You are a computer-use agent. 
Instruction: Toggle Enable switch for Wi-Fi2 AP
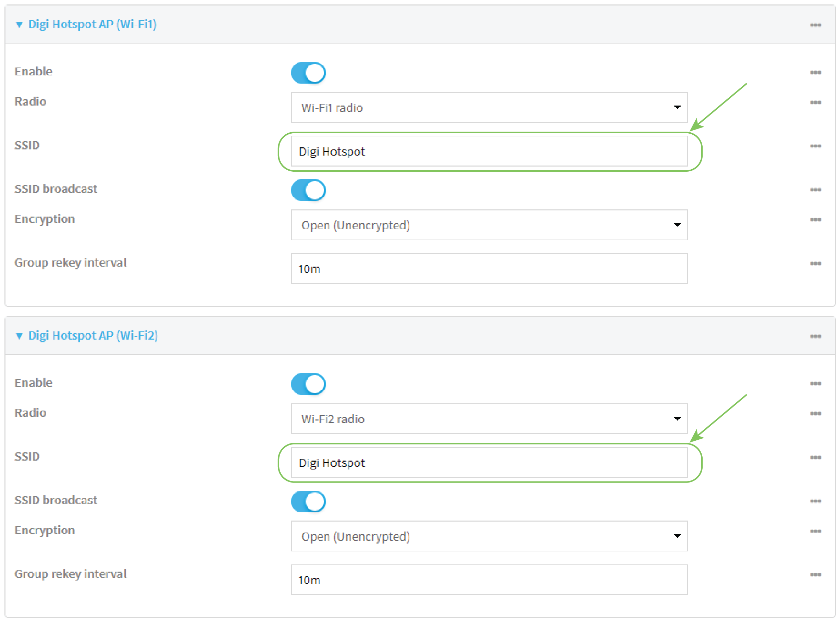pos(308,385)
